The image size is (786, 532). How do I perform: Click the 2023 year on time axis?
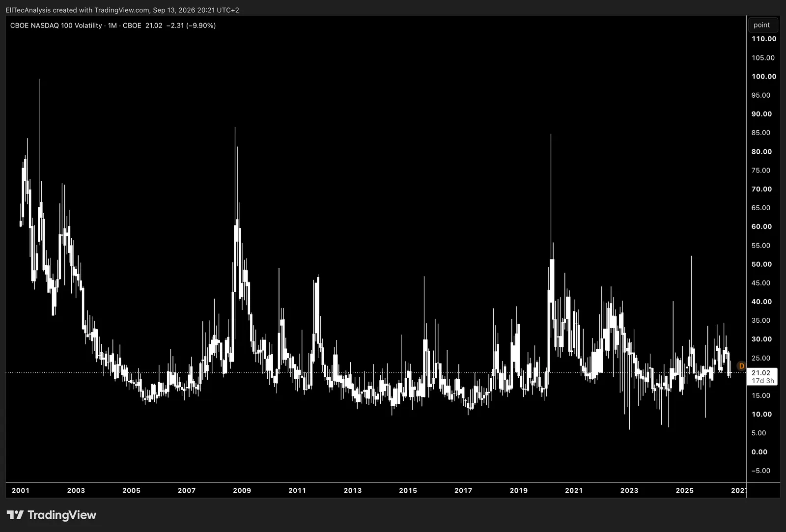click(x=629, y=490)
